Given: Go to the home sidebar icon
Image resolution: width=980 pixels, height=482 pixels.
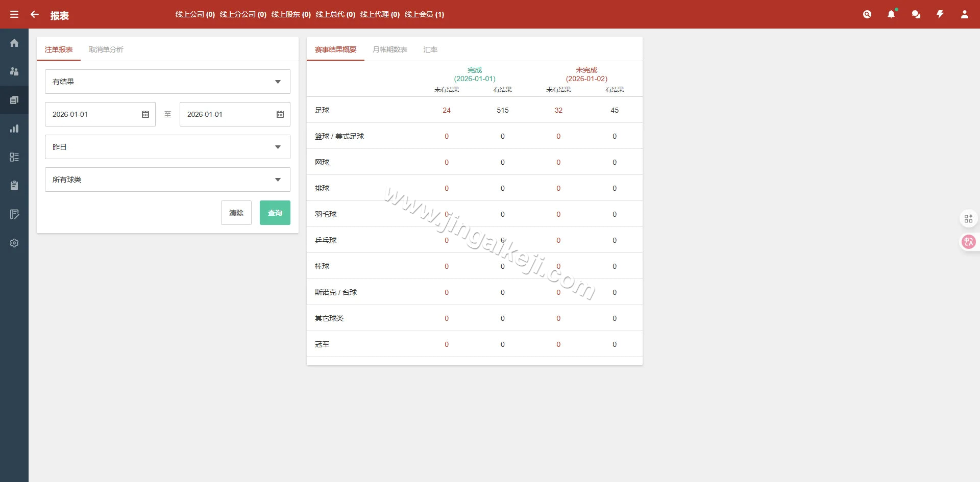Looking at the screenshot, I should tap(14, 43).
